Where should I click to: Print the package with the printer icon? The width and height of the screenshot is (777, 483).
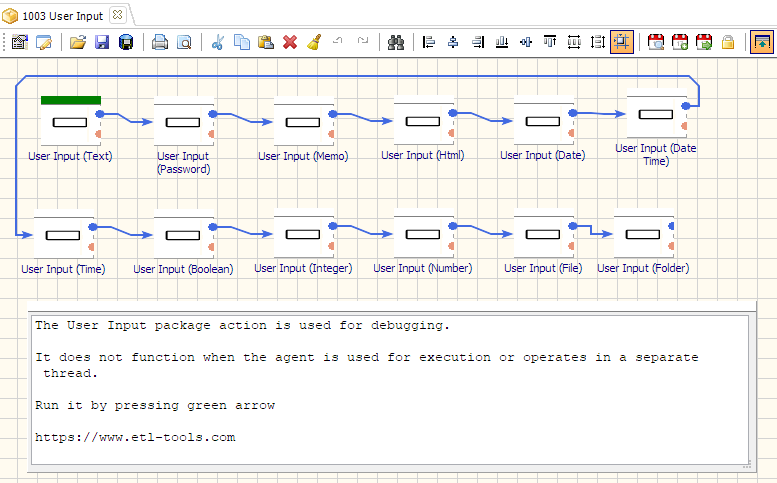point(160,42)
